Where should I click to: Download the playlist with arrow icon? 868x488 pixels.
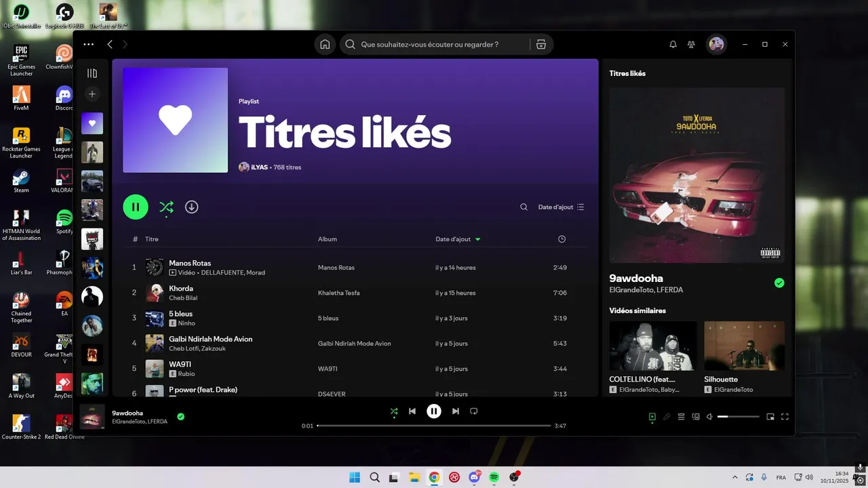pos(192,207)
